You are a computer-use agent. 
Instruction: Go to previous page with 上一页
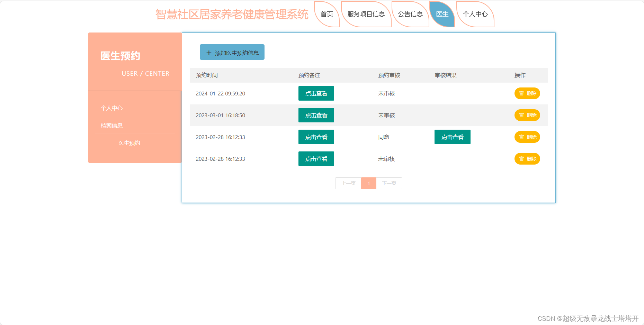(348, 183)
